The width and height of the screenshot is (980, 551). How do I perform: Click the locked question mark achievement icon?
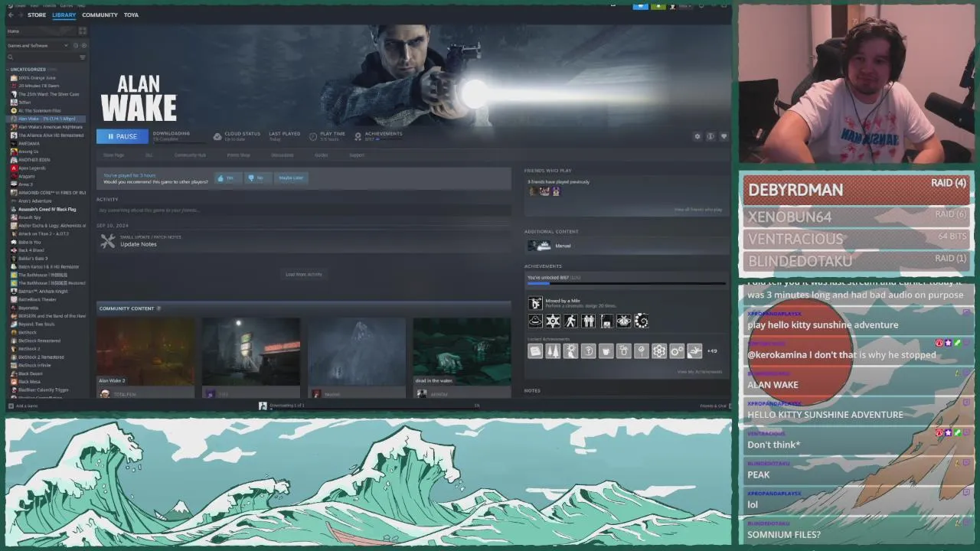588,351
